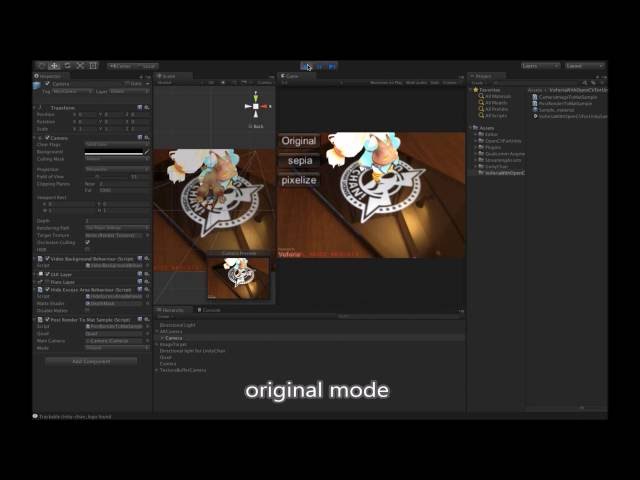This screenshot has width=640, height=480.
Task: Open the Layout dropdown
Action: [x=584, y=66]
